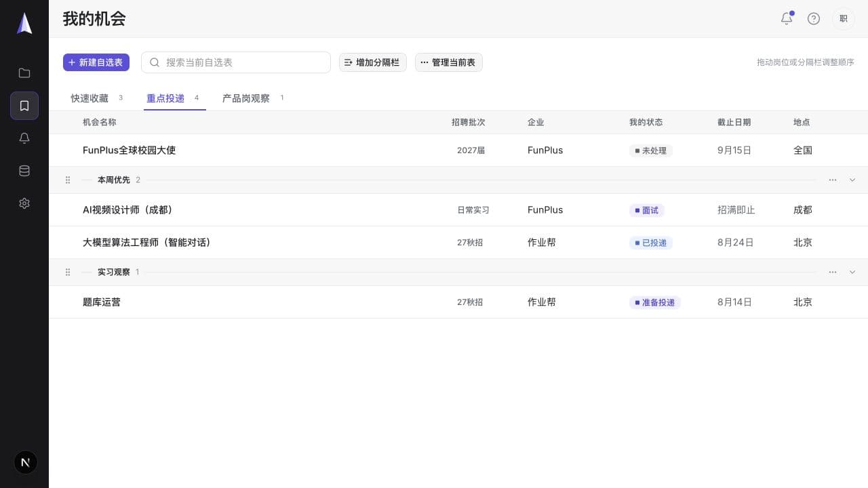Screen dimensions: 868x488
Task: Change the 未处理 status tag
Action: click(x=651, y=150)
